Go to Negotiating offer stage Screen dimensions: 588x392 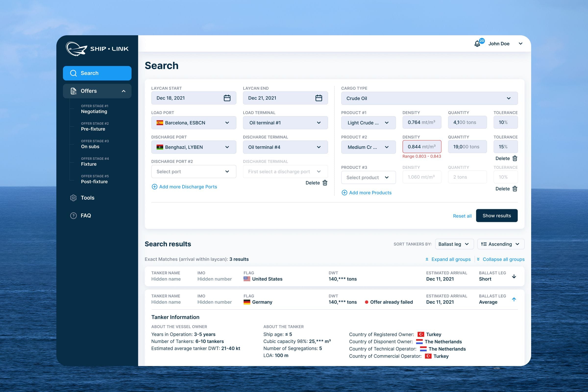point(94,111)
